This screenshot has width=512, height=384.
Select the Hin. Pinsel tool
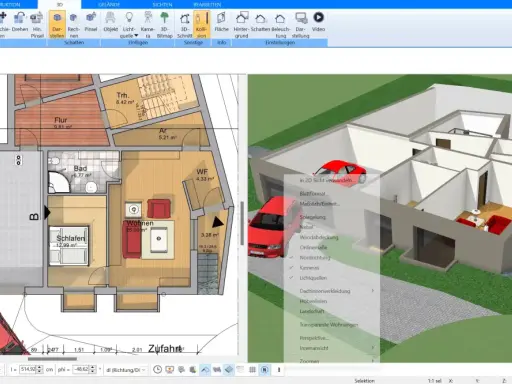pos(37,25)
